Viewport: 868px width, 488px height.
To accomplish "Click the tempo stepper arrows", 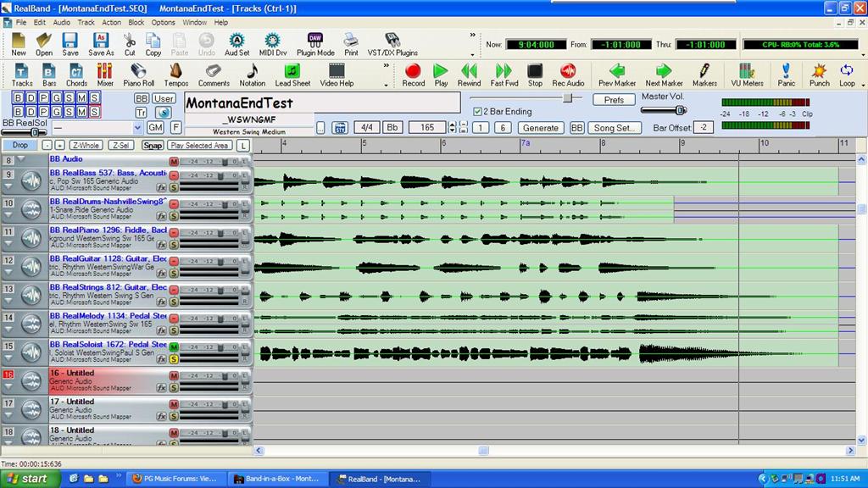I will click(452, 127).
